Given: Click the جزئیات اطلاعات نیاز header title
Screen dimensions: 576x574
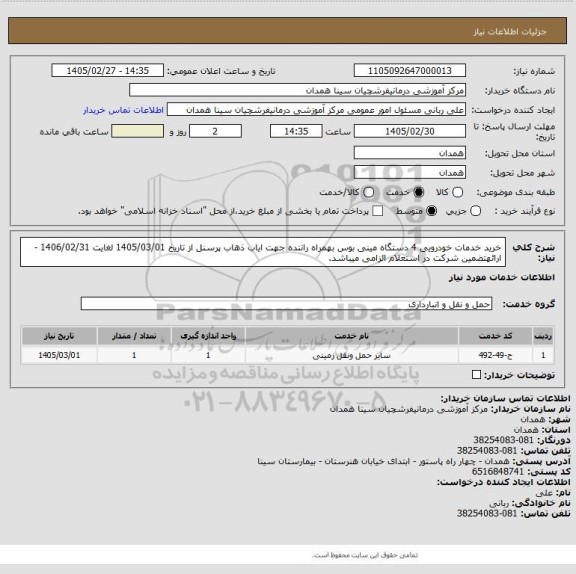Looking at the screenshot, I should tap(510, 32).
